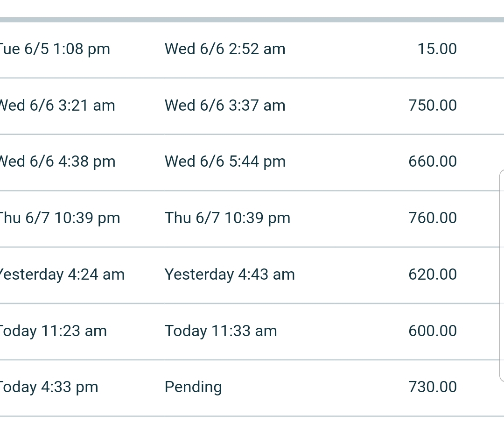Screen dimensions: 504x444
Task: Select the Wed 6/6 2:52 am end time
Action: [225, 49]
